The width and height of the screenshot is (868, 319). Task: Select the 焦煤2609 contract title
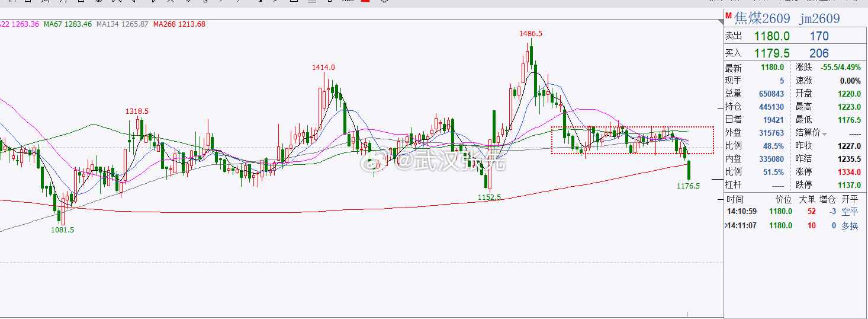click(x=763, y=18)
